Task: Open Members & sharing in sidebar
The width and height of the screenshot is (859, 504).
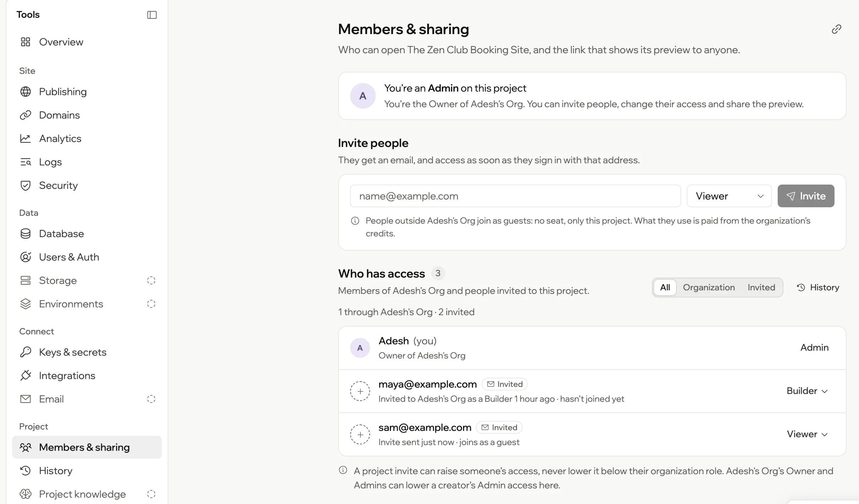Action: point(87,447)
